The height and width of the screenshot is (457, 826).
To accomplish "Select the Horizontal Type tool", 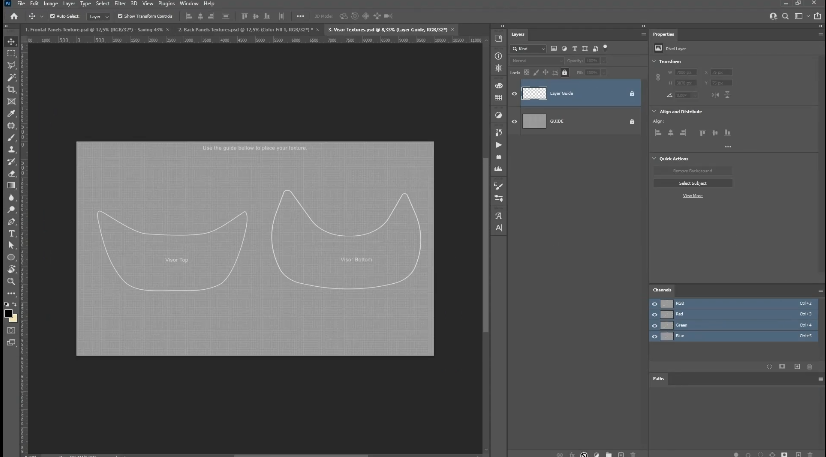I will click(11, 233).
